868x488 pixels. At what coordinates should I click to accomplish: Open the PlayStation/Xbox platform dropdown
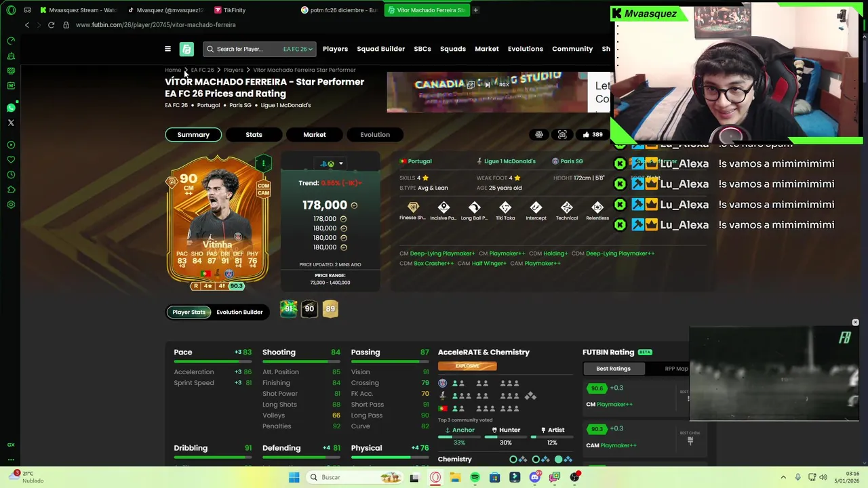point(332,163)
